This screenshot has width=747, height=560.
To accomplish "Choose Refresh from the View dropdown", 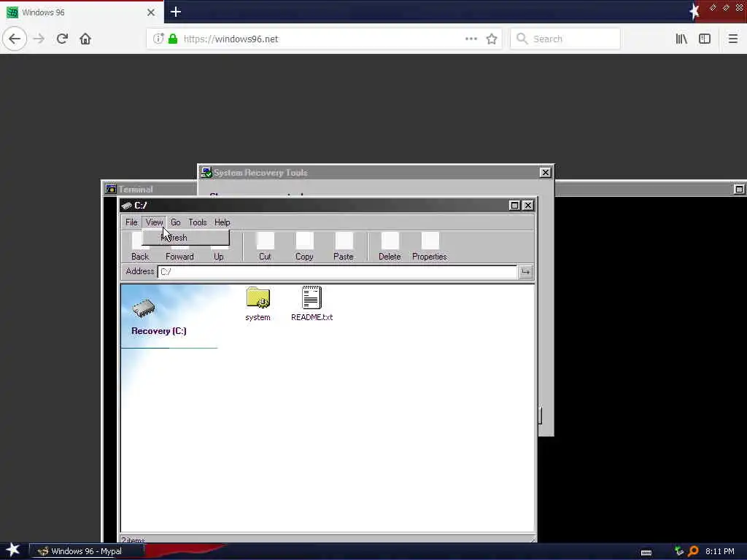I will [x=186, y=237].
